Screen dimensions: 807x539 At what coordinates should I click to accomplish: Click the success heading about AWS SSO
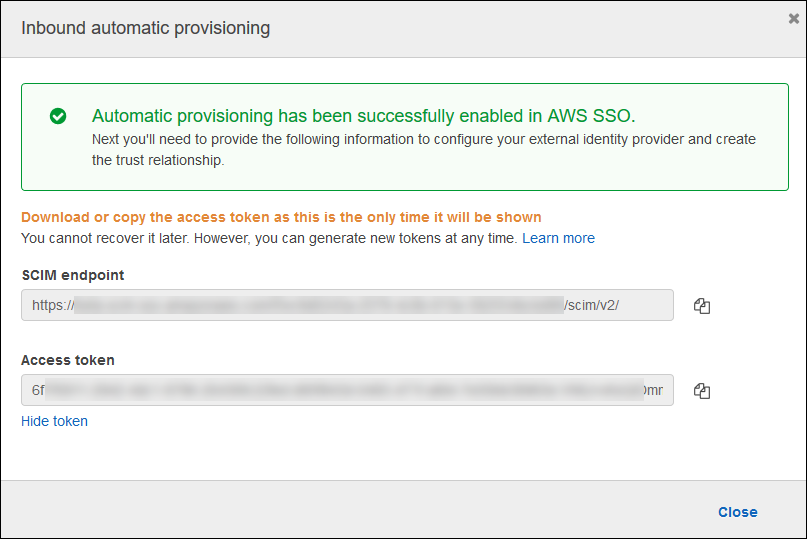click(x=363, y=114)
